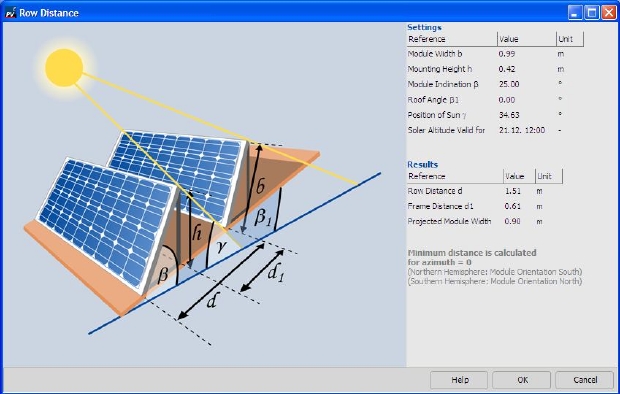
Task: Click the Solar Altitude date 21.12. 12:00
Action: tap(522, 130)
